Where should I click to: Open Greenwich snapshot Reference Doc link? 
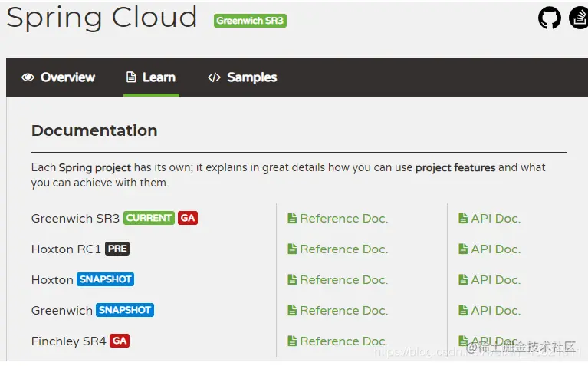(343, 311)
